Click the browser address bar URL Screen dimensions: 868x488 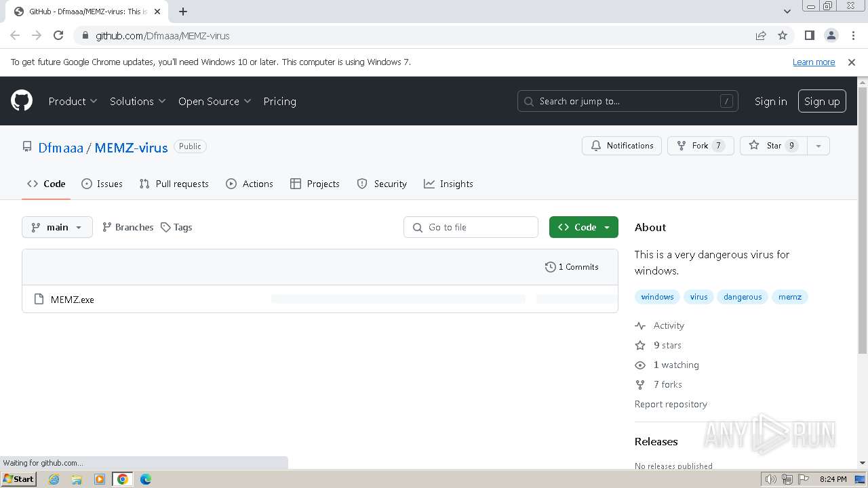click(x=163, y=35)
